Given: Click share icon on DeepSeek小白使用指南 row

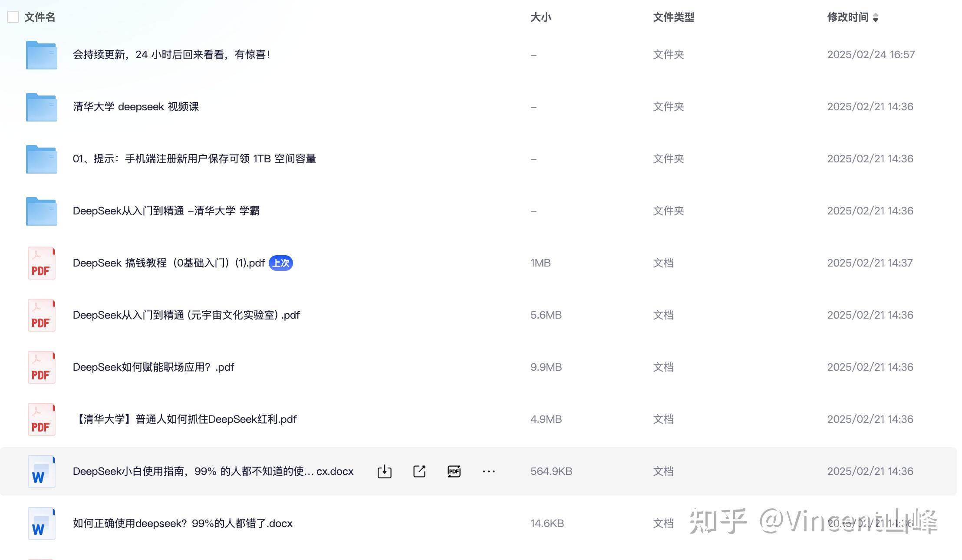Looking at the screenshot, I should point(419,471).
